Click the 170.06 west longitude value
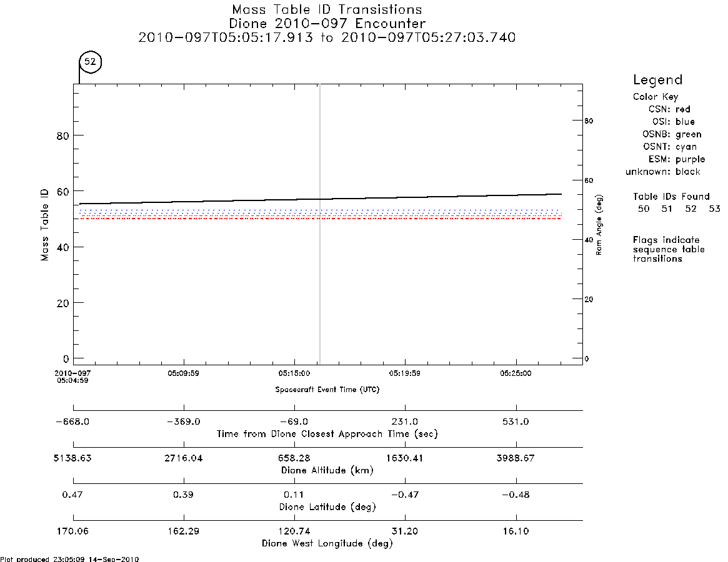Screen dimensions: 728x562 72,531
